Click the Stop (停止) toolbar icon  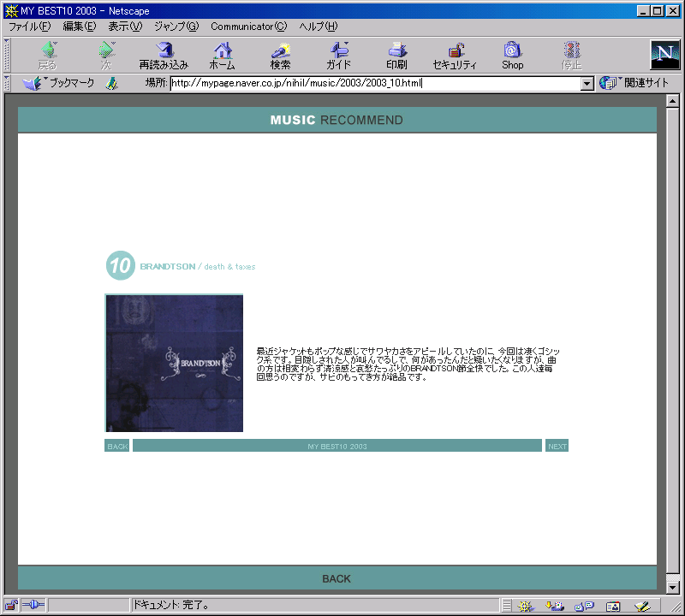tap(571, 56)
